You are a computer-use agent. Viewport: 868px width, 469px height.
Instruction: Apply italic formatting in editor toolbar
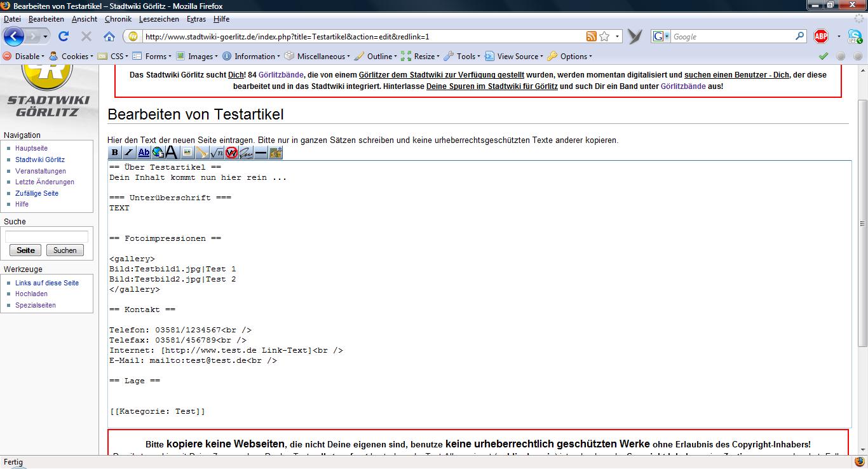coord(129,153)
